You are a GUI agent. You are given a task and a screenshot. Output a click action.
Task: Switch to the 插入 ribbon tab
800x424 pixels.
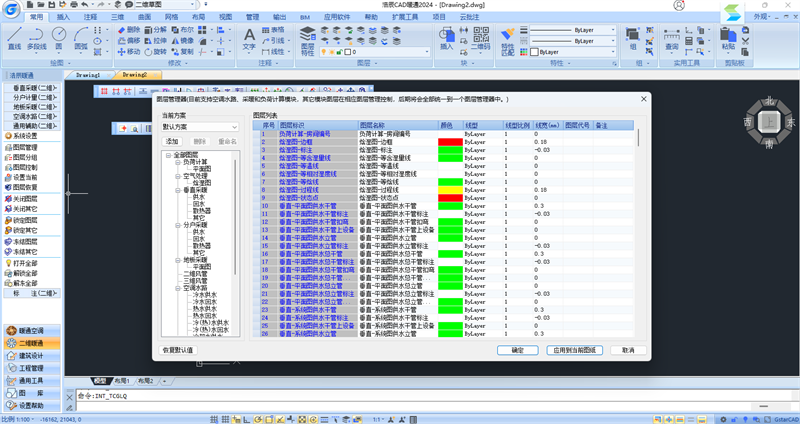[x=64, y=18]
